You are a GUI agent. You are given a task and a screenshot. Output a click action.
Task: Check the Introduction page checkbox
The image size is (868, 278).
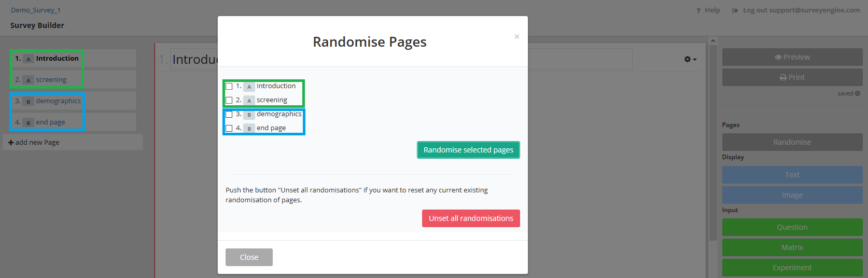pyautogui.click(x=229, y=87)
